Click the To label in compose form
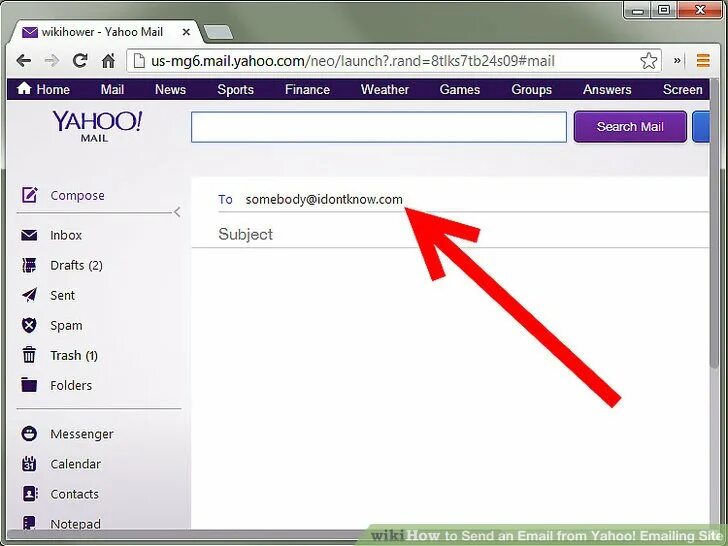The width and height of the screenshot is (728, 546). 225,199
